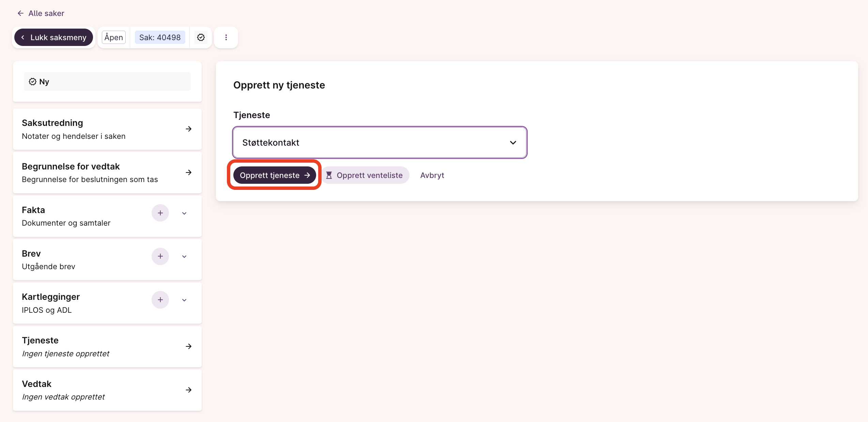The image size is (868, 422).
Task: Select the Ny status row
Action: (x=107, y=82)
